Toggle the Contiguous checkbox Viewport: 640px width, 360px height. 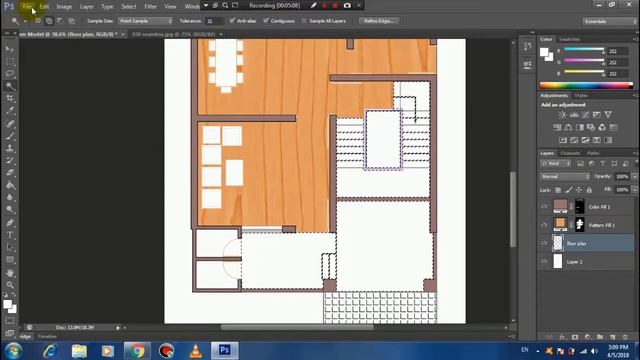pyautogui.click(x=266, y=20)
